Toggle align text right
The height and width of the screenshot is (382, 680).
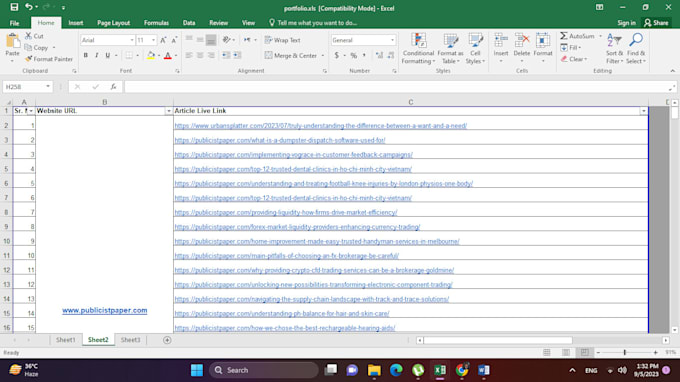click(x=211, y=56)
